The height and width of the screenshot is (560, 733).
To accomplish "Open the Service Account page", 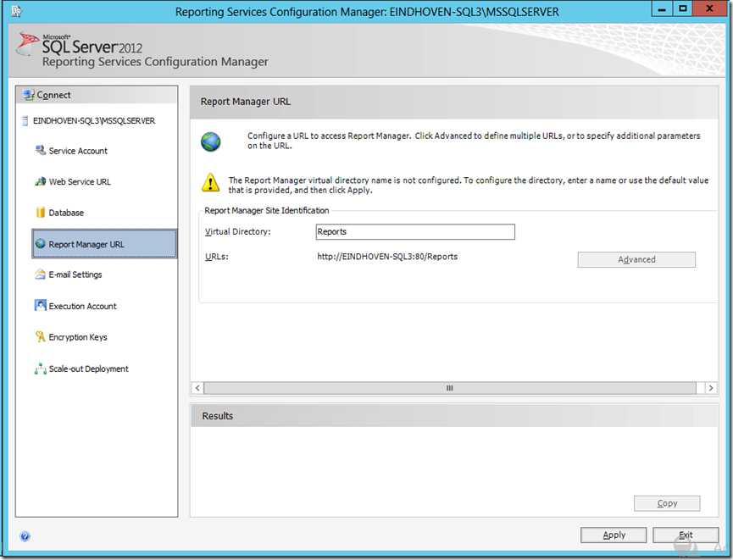I will 78,151.
